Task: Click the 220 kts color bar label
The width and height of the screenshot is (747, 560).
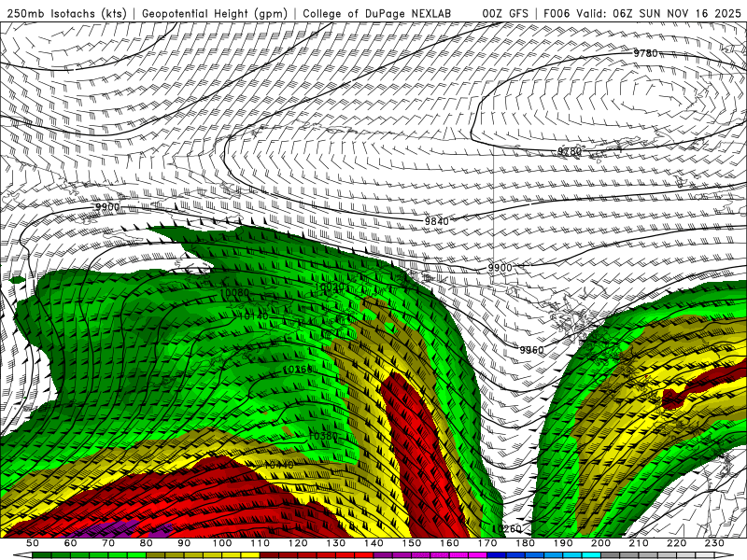Action: pos(676,543)
